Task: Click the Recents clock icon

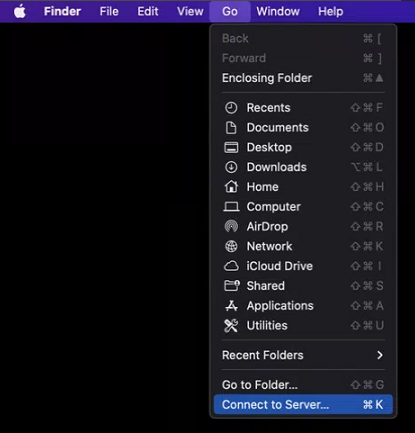Action: point(231,108)
